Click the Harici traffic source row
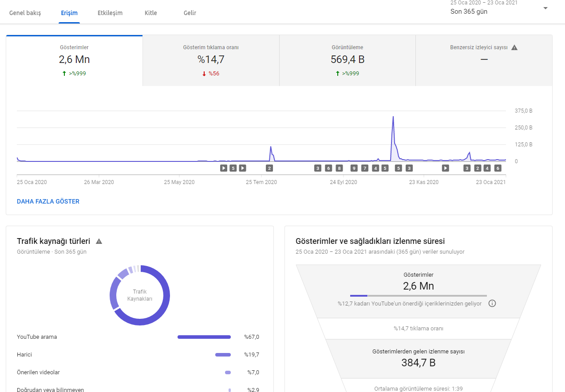Screen dimensions: 565x392 (138, 355)
